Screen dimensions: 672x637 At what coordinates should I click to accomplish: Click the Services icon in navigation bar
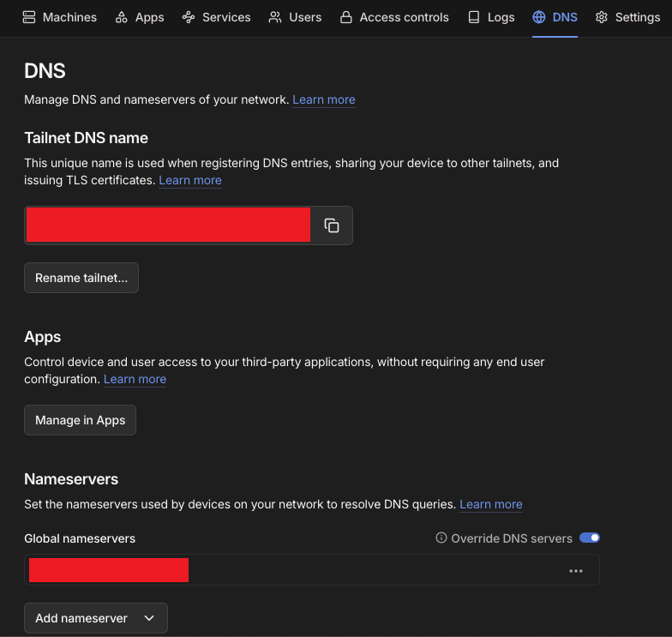point(189,17)
